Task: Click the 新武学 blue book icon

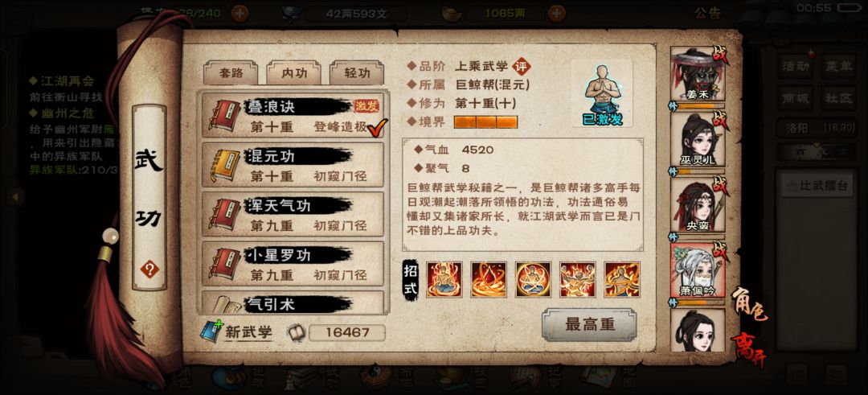Action: click(x=211, y=331)
